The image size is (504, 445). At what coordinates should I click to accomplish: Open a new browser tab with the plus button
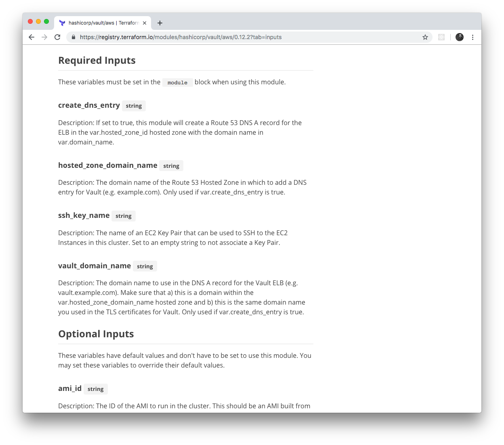pos(160,23)
